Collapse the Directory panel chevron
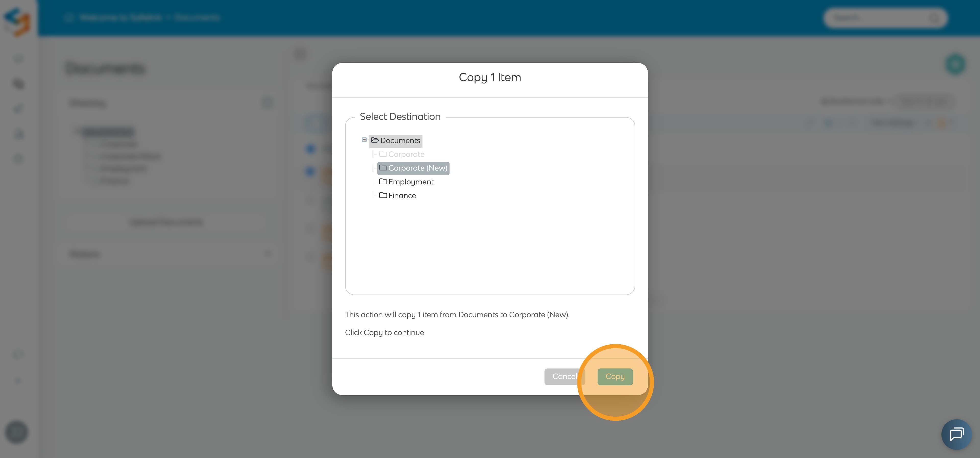 (268, 103)
